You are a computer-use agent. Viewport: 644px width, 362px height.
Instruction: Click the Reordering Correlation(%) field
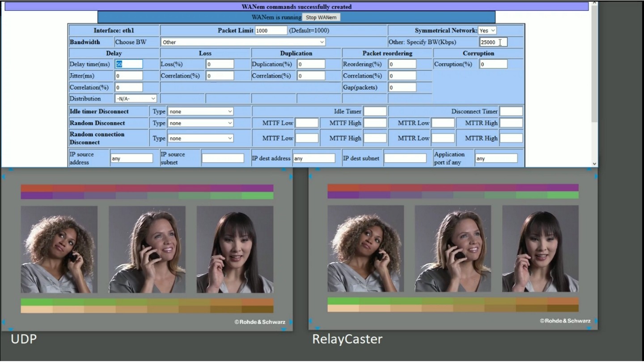[x=402, y=76]
